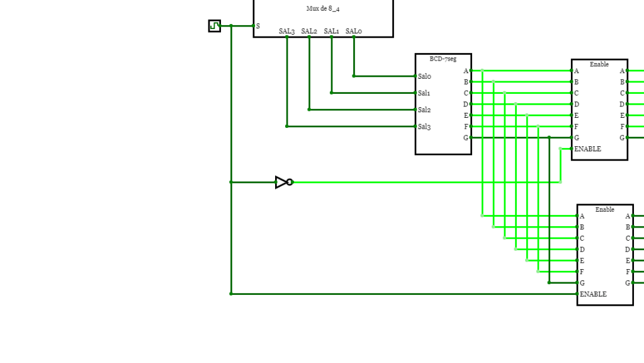Click the Sal3 input on BCD-7seg
This screenshot has height=363, width=644.
pos(417,127)
